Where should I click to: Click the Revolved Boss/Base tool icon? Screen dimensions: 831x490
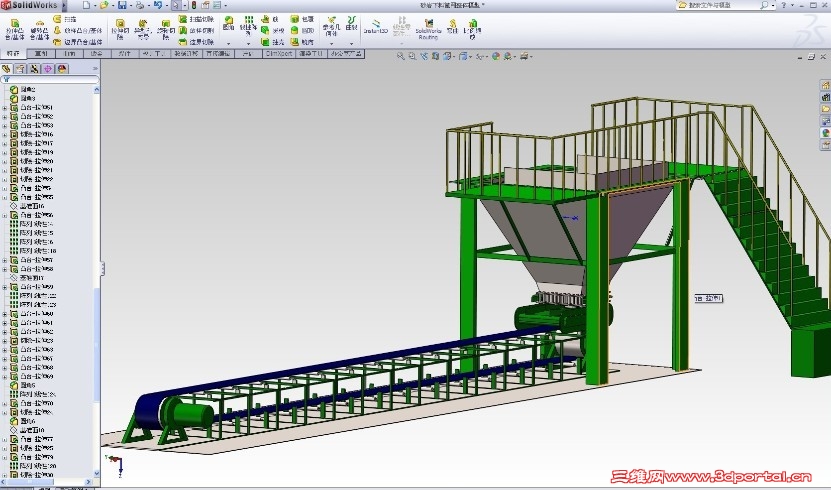pos(38,23)
